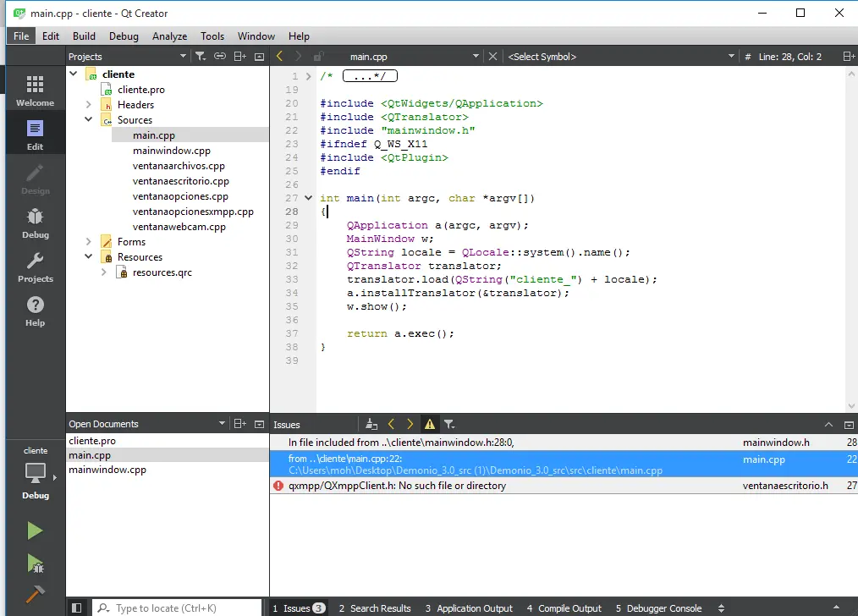
Task: Open the Welcome mode
Action: coord(35,91)
